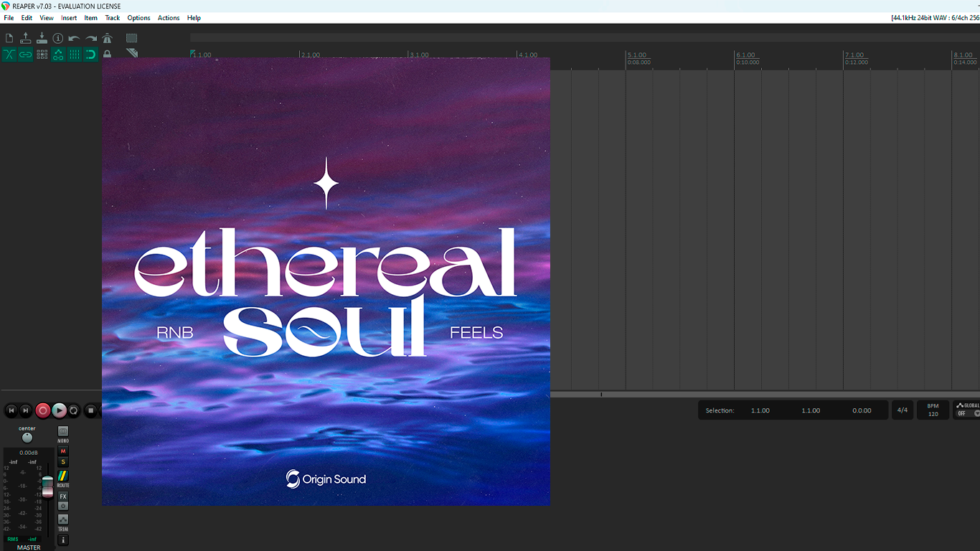Go to project end with the transport button
The width and height of the screenshot is (980, 551).
26,410
